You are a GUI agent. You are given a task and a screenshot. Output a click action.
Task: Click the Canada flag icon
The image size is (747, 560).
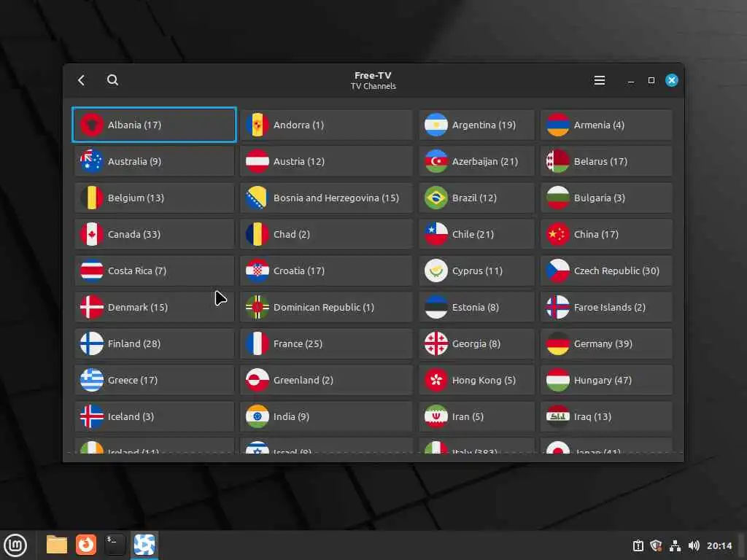92,234
